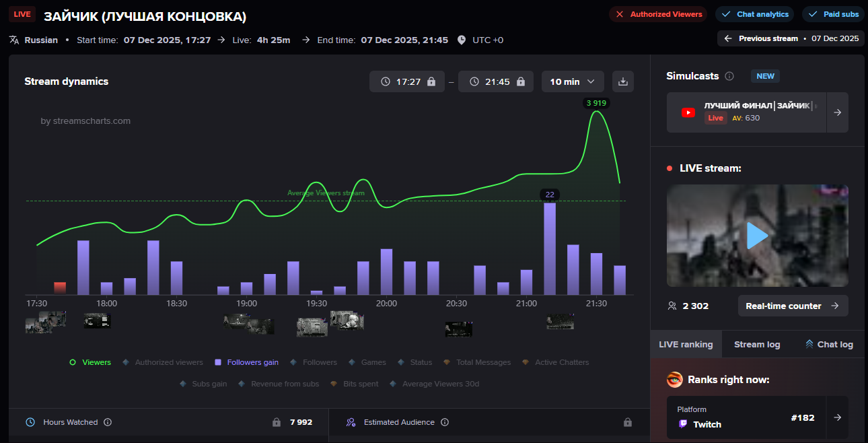The width and height of the screenshot is (868, 443).
Task: Toggle Followers gain series in legend
Action: click(246, 362)
